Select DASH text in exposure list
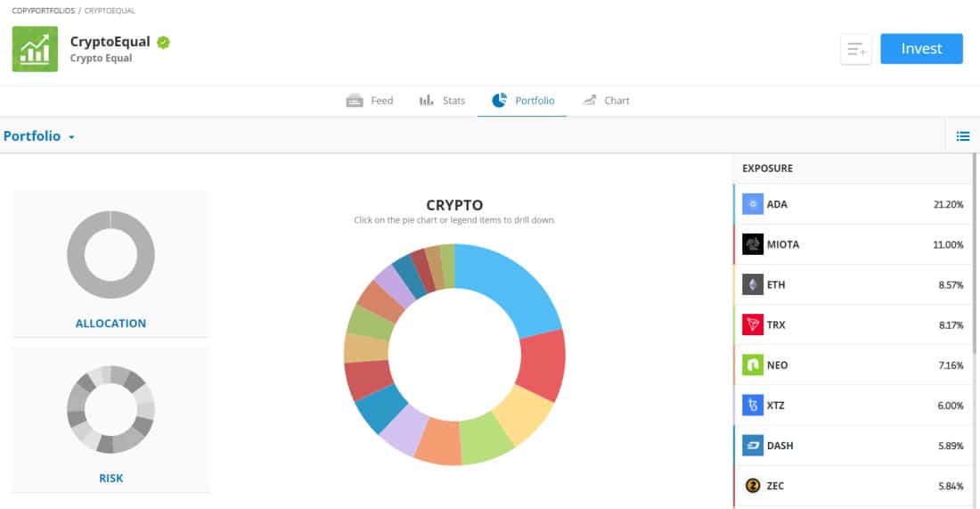 coord(780,446)
